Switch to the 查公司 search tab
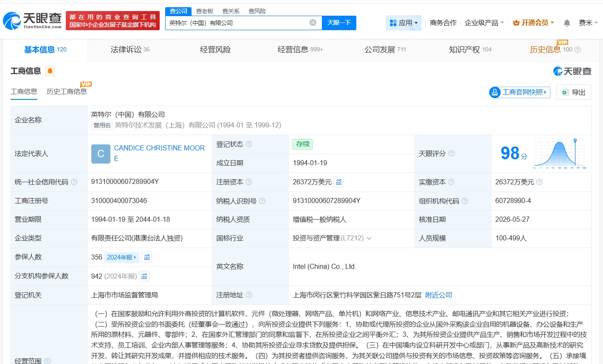This screenshot has height=364, width=603. click(x=178, y=11)
